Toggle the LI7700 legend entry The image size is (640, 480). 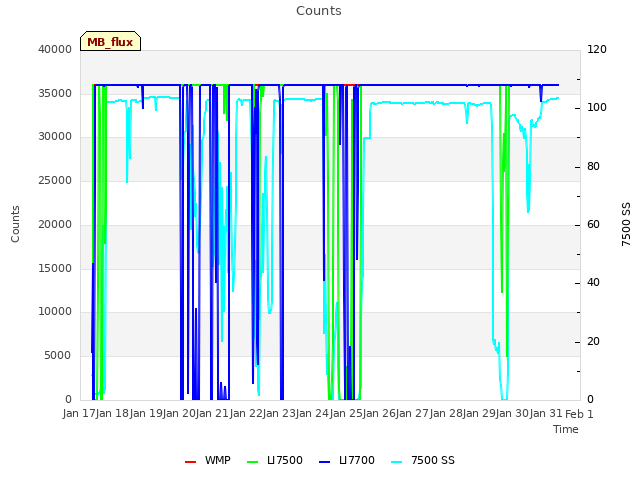347,460
